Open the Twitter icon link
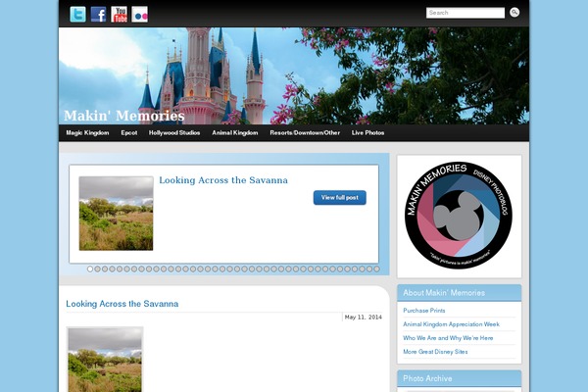 78,15
